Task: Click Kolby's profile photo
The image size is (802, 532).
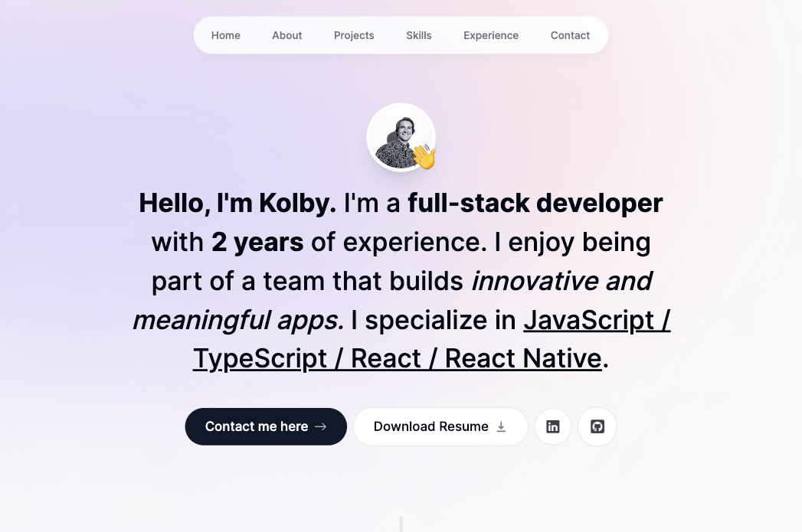Action: [398, 136]
